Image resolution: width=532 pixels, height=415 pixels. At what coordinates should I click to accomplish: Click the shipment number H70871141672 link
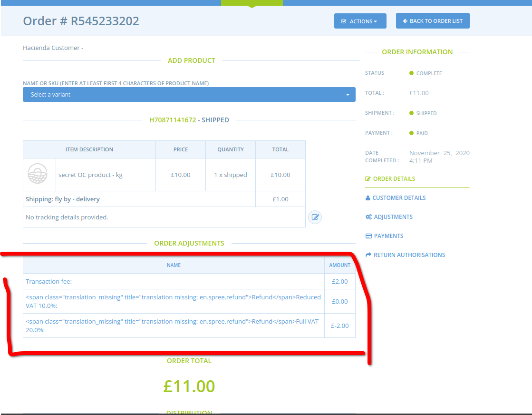(x=173, y=120)
